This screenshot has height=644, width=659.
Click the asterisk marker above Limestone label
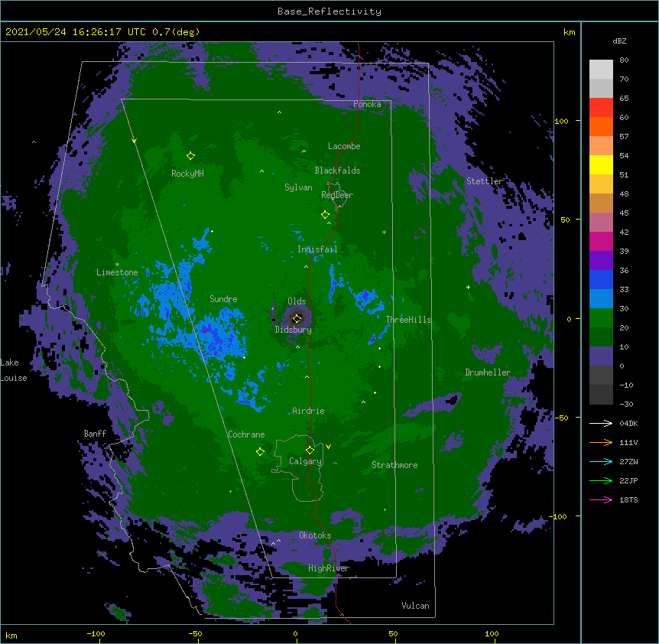coord(117,265)
